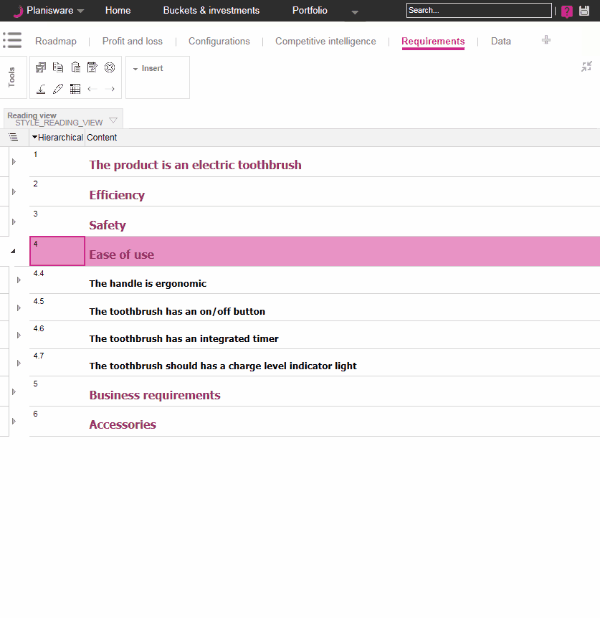Click the download/import arrow icon
Image resolution: width=600 pixels, height=618 pixels.
pos(41,89)
